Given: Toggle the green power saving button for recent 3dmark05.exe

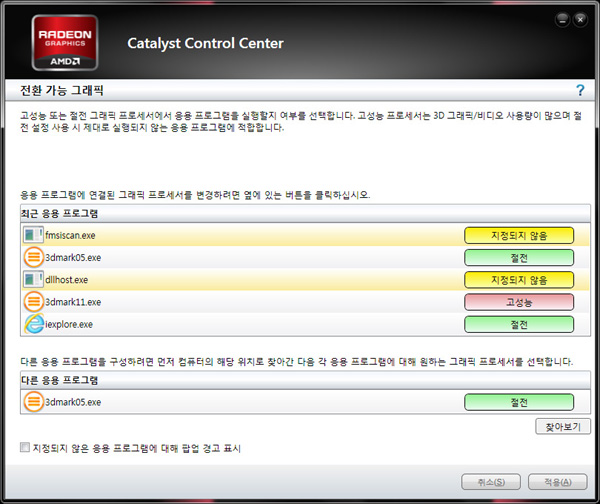Looking at the screenshot, I should click(x=519, y=258).
